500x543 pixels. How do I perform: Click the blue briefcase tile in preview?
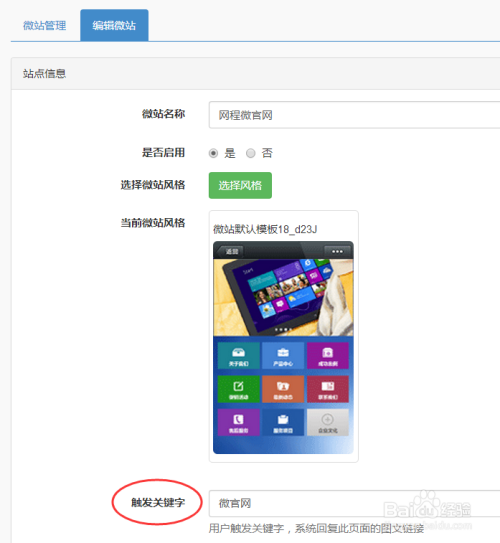pyautogui.click(x=283, y=356)
